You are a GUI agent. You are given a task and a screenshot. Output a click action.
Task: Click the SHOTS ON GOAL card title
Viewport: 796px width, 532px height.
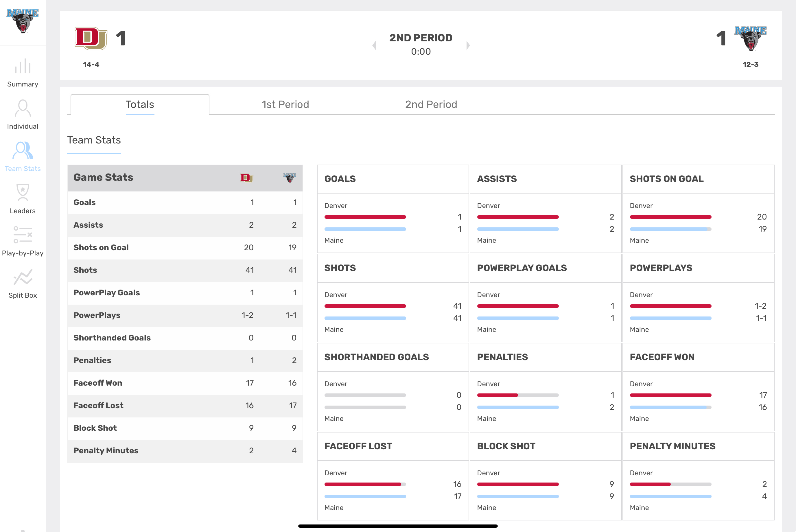point(666,179)
